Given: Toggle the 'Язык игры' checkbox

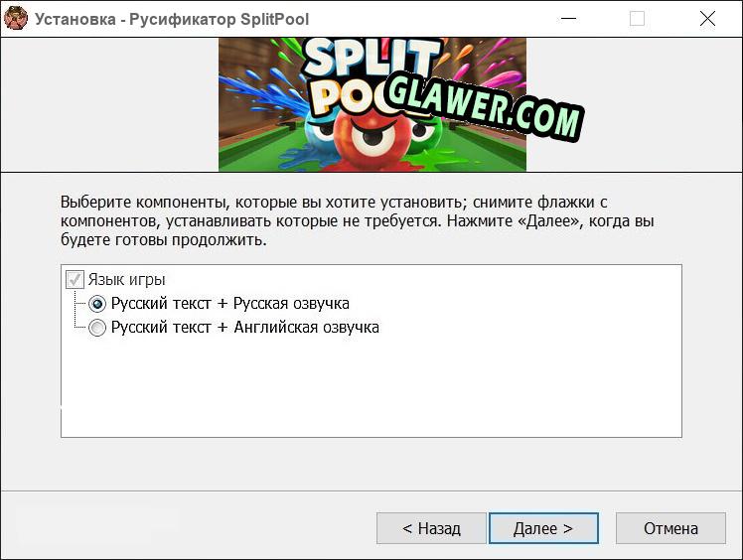Looking at the screenshot, I should click(74, 280).
